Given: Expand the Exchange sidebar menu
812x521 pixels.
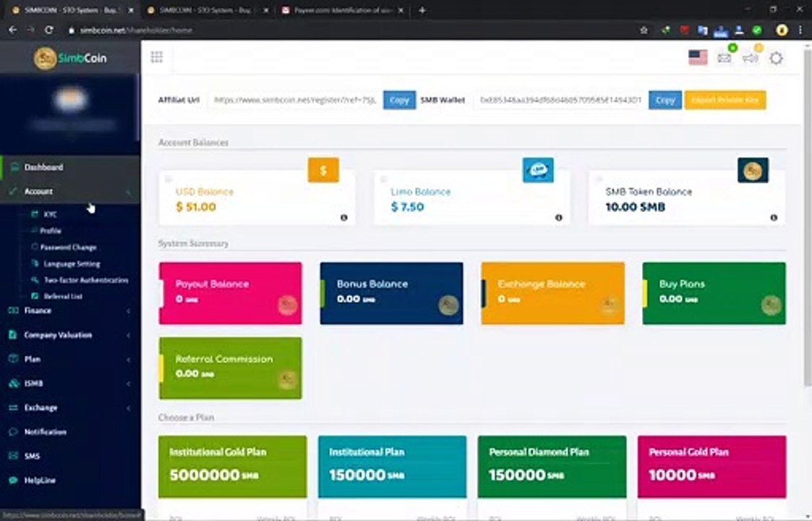Looking at the screenshot, I should (x=70, y=407).
